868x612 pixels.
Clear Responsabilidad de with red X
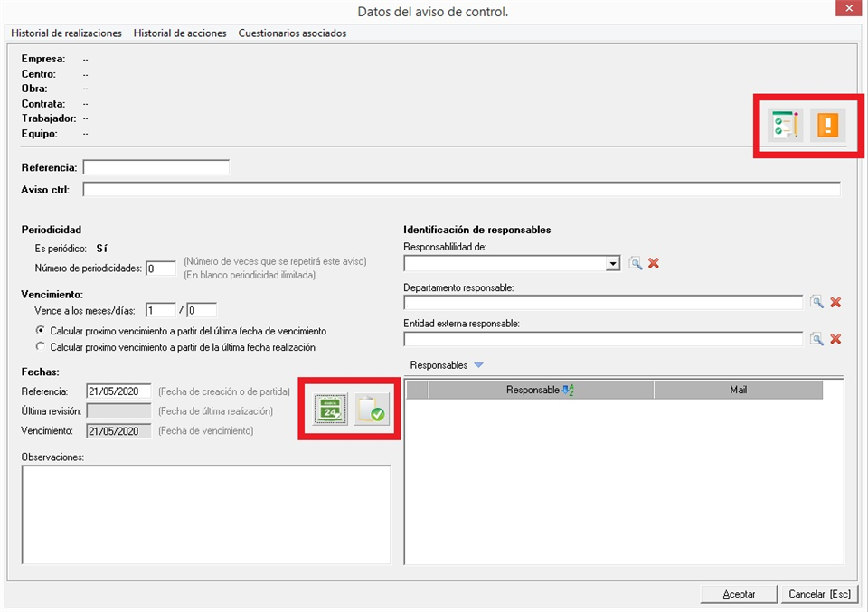(x=654, y=263)
